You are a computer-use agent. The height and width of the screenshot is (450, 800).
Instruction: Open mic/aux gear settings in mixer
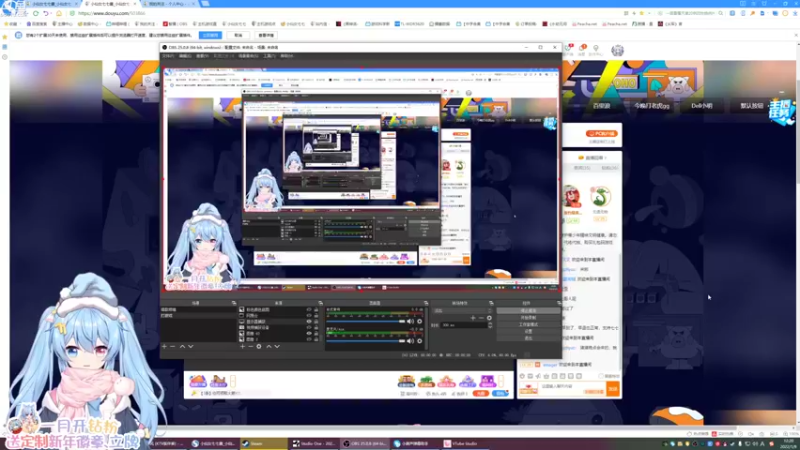[x=419, y=341]
